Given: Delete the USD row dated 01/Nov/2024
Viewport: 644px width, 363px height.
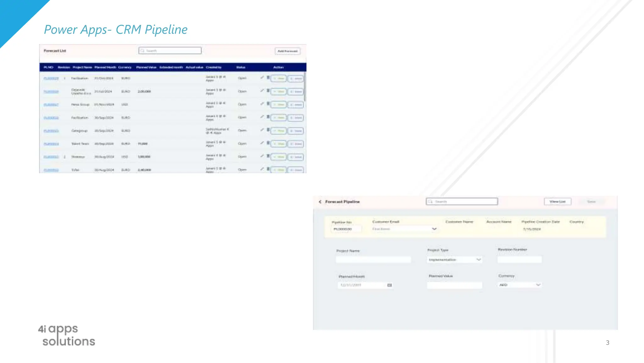Looking at the screenshot, I should click(268, 104).
